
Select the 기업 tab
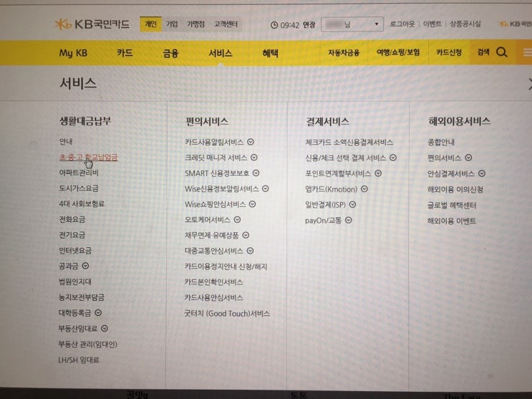[x=172, y=24]
